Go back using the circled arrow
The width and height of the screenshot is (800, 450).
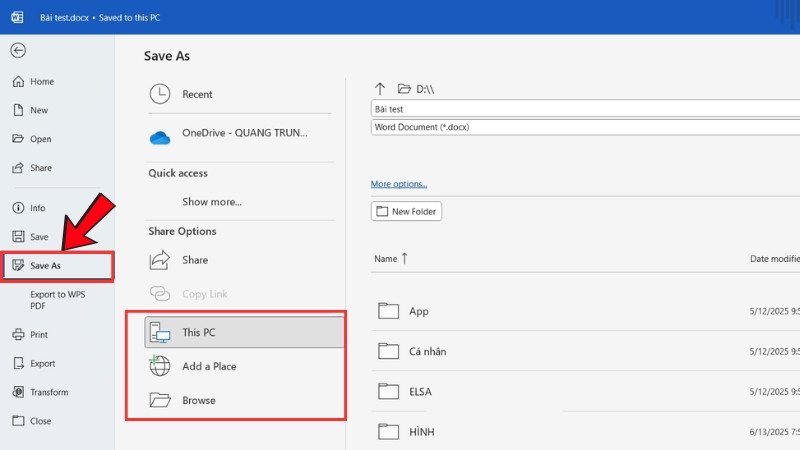coord(18,51)
